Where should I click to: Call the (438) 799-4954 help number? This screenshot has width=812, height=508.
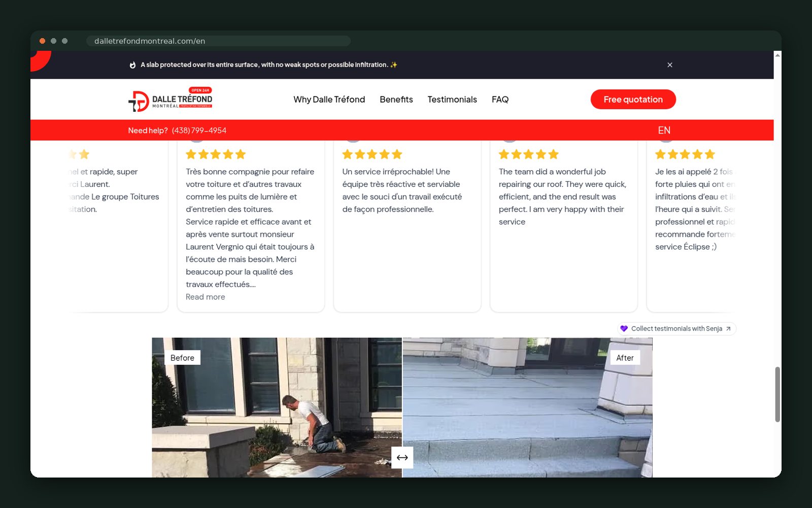(x=199, y=131)
